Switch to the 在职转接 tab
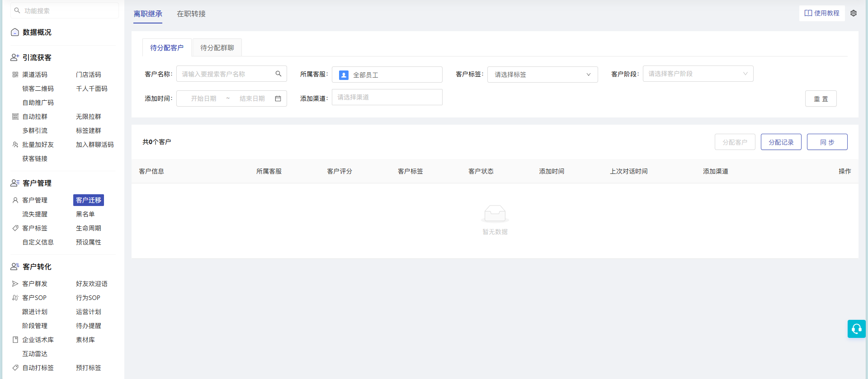Viewport: 868px width, 379px height. 191,14
